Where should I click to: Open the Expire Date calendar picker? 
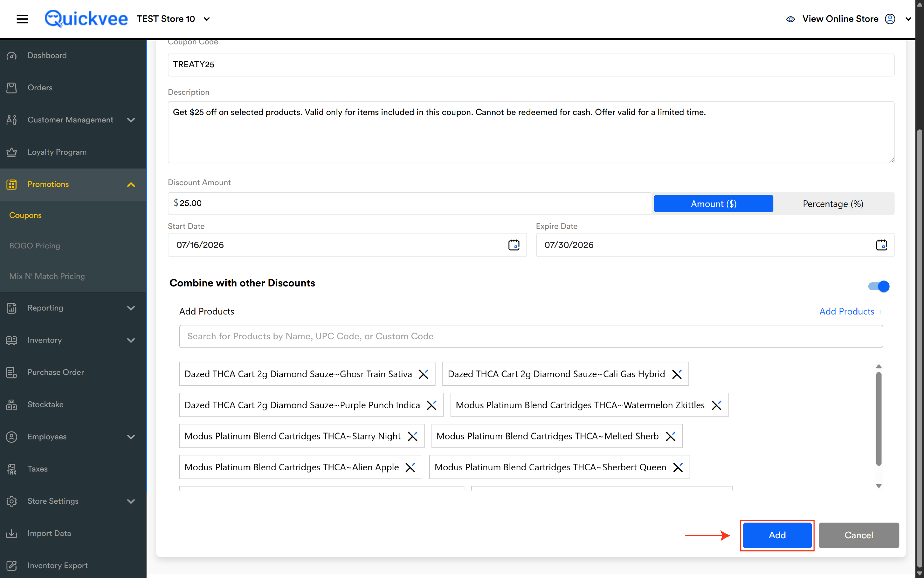881,245
